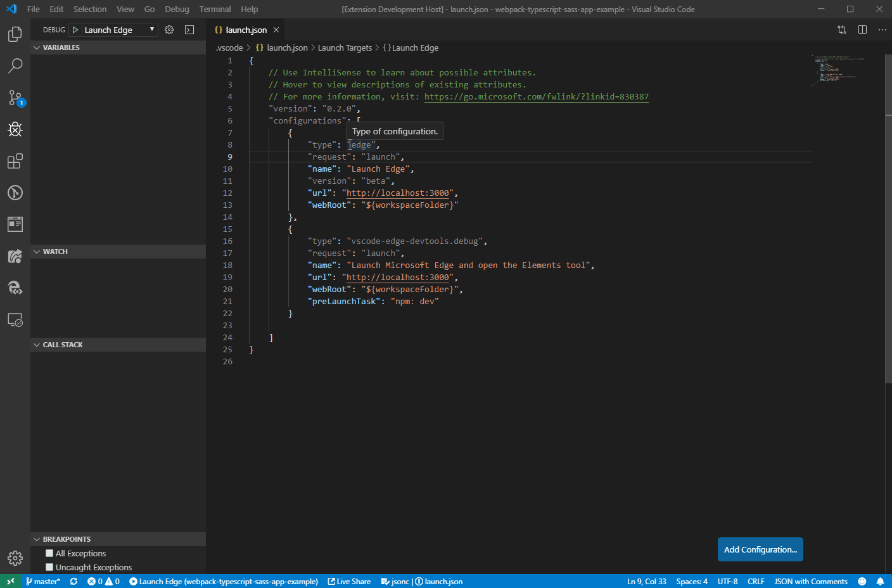Select the Run and Debug icon
The image size is (892, 588).
[15, 129]
